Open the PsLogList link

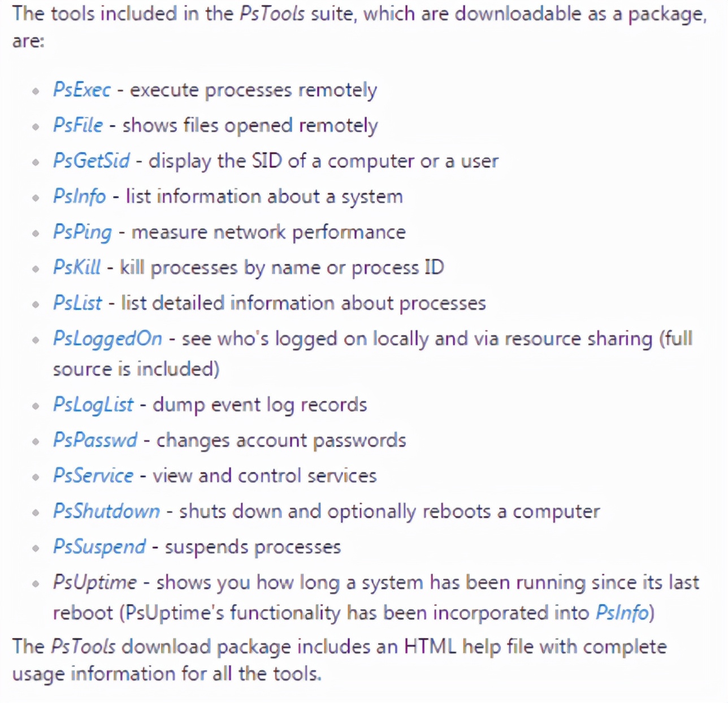click(x=93, y=405)
